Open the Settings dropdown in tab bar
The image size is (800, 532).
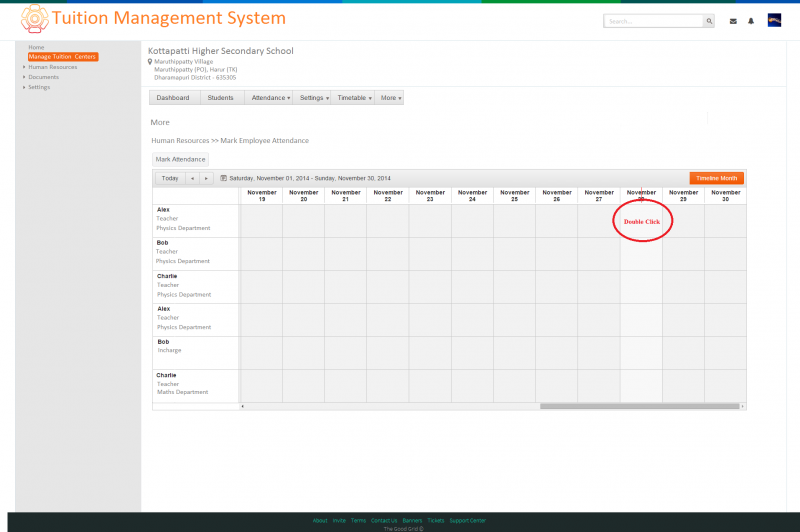point(312,98)
